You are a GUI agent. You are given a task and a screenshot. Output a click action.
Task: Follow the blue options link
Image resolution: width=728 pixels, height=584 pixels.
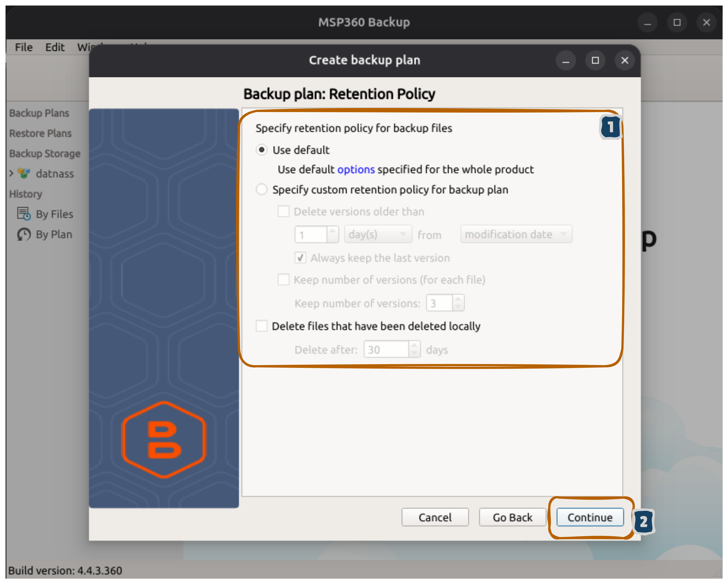356,169
